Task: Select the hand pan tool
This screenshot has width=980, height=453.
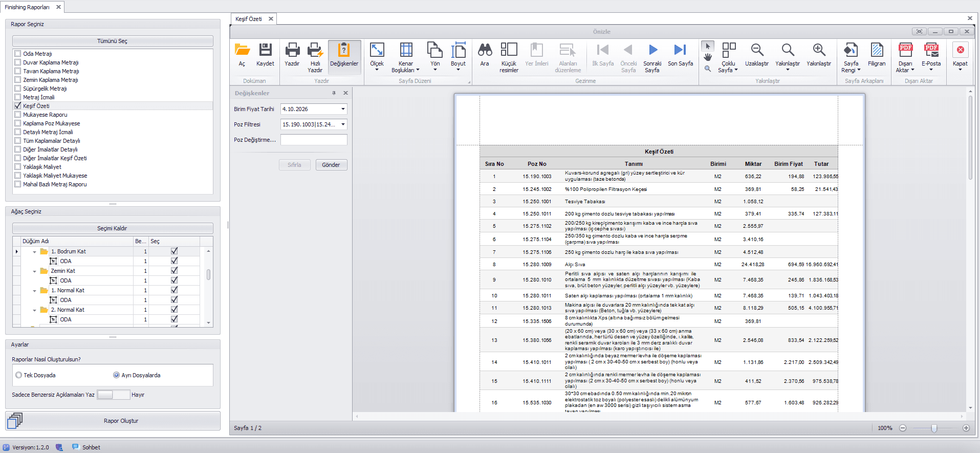Action: coord(708,57)
